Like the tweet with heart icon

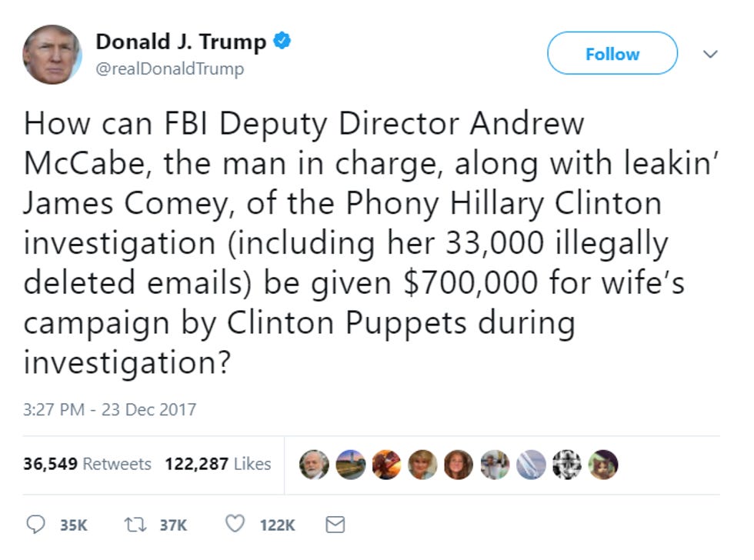[235, 524]
